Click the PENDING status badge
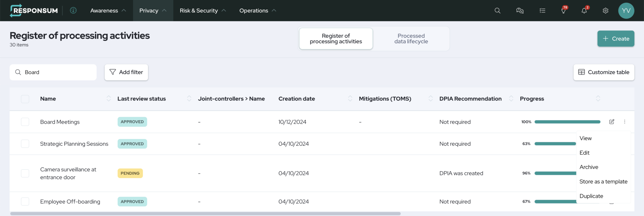The image size is (644, 216). [130, 173]
